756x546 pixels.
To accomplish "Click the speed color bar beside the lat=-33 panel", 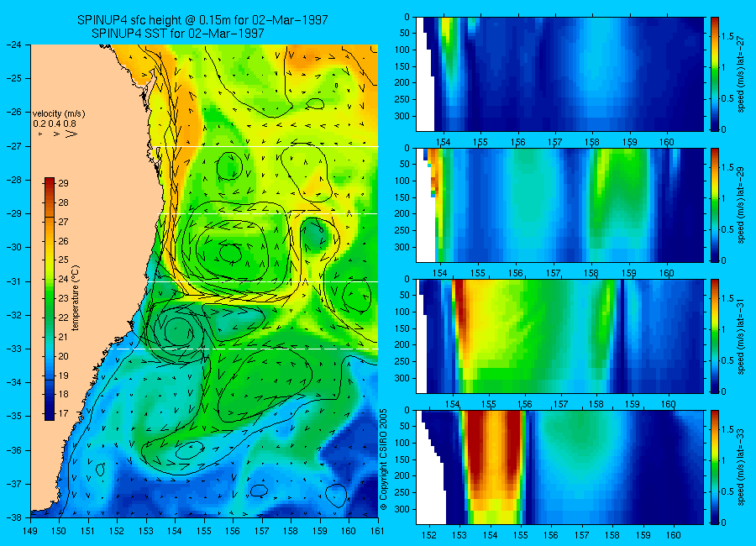I will tap(714, 467).
